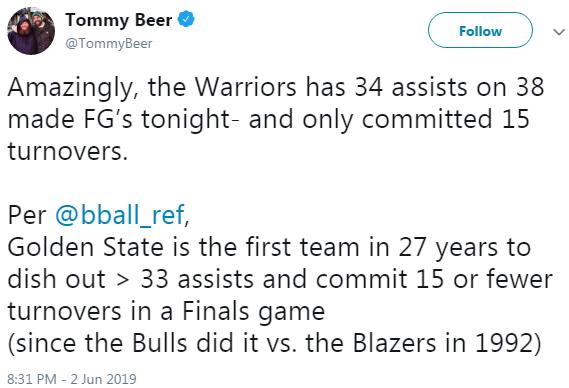
Task: Click the parenthetical line about the Bulls
Action: 274,343
